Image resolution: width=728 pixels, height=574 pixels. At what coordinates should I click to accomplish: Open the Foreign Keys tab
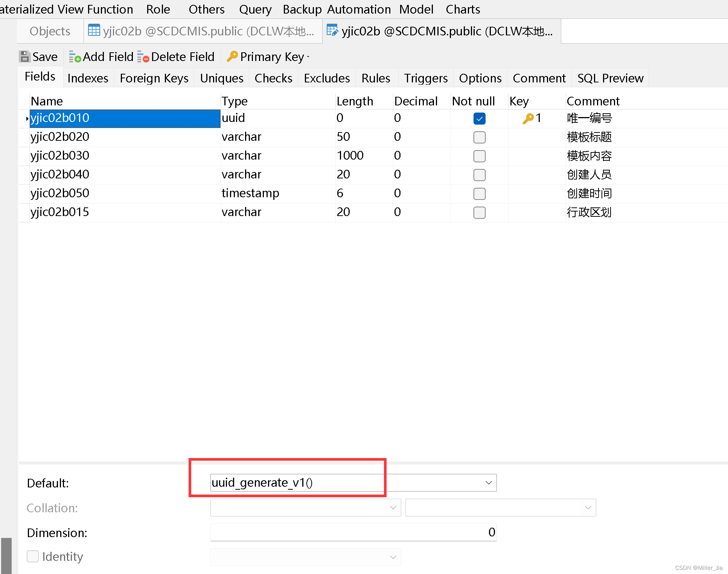pos(154,78)
